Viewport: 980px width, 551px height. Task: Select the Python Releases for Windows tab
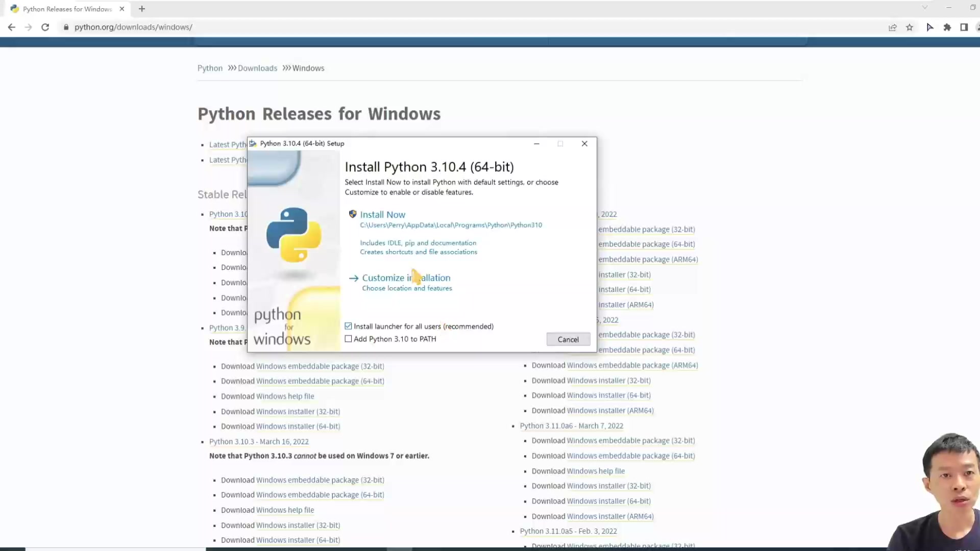pos(66,9)
